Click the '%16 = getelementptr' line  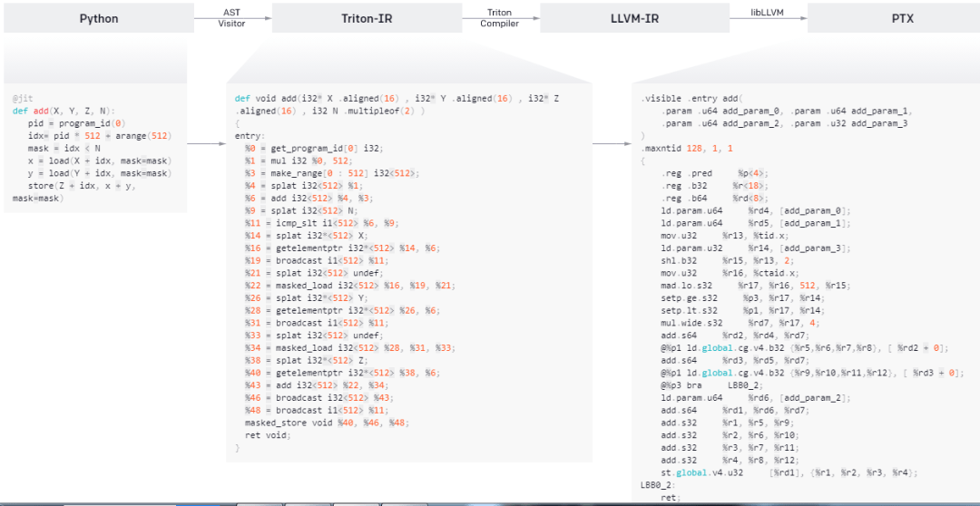coord(342,248)
